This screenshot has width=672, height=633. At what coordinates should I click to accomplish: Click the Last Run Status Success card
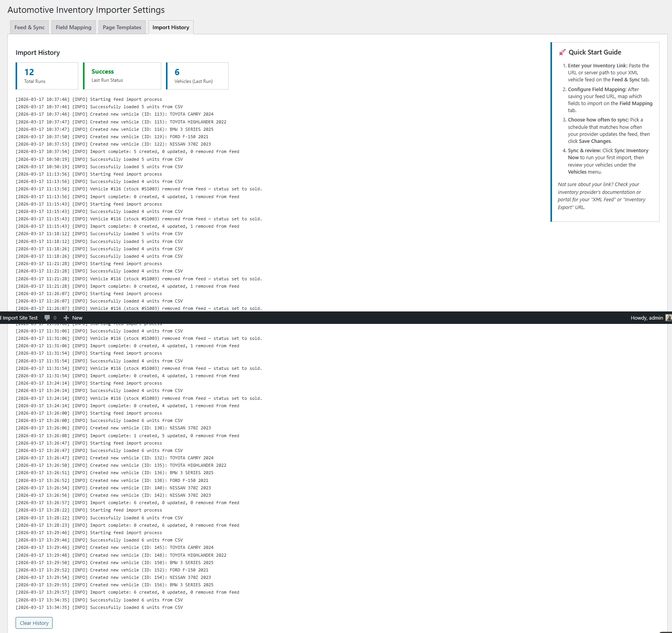click(x=122, y=76)
